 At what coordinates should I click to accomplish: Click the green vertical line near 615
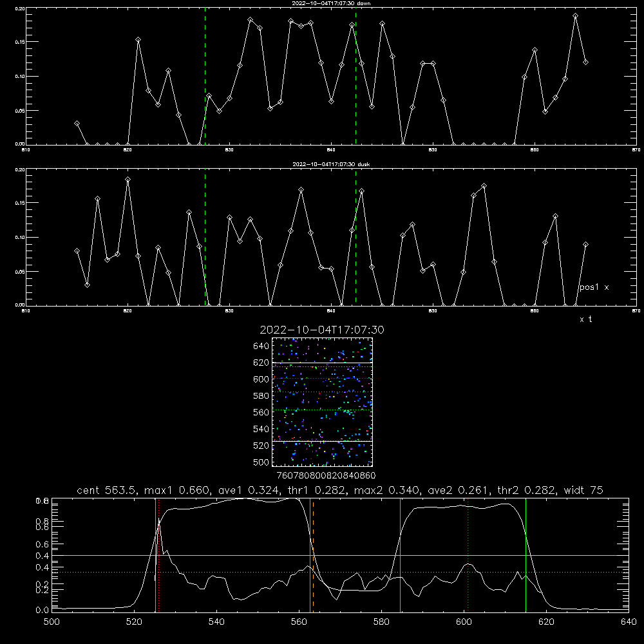click(526, 555)
